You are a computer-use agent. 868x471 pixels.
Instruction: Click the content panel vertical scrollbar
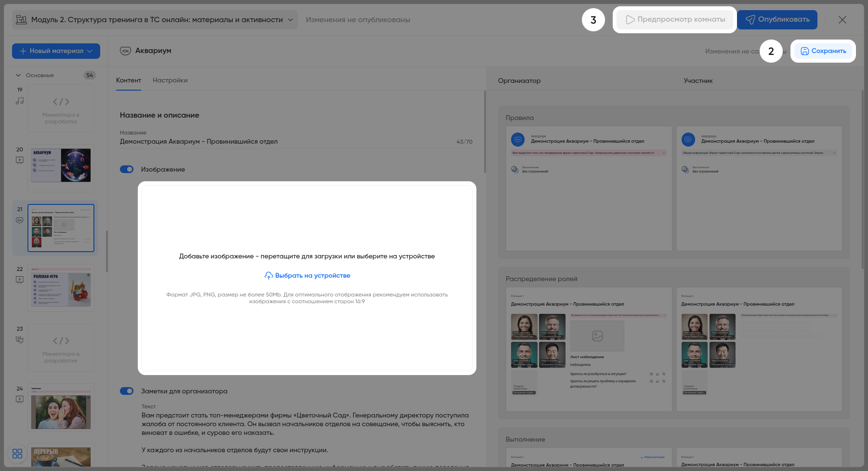point(485,133)
